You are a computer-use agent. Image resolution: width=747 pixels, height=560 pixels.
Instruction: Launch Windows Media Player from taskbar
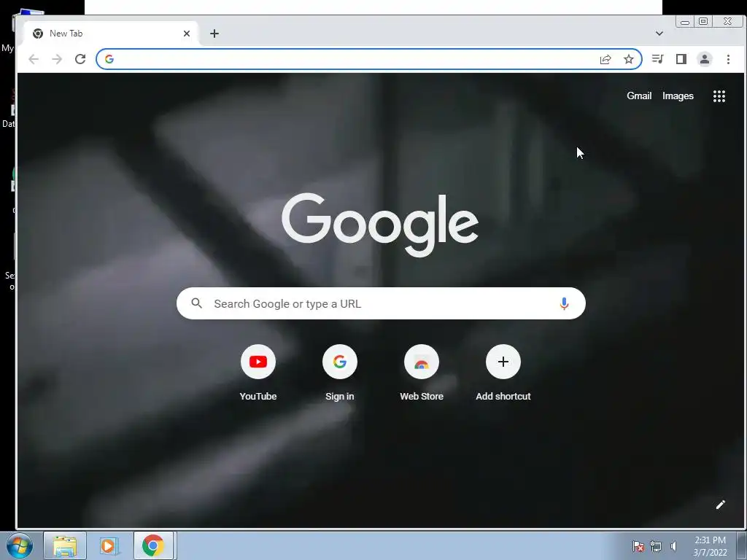pyautogui.click(x=109, y=545)
